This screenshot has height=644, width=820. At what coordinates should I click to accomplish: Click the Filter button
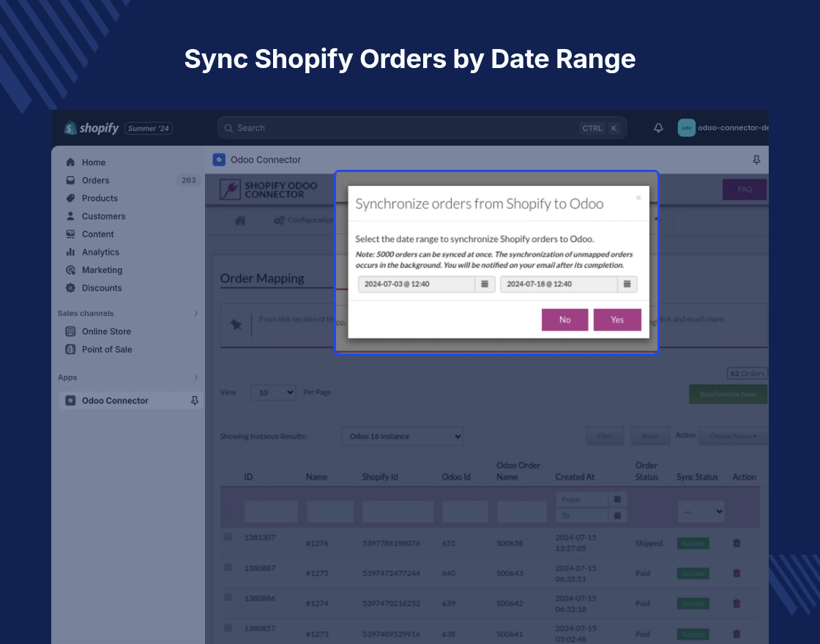click(x=605, y=436)
